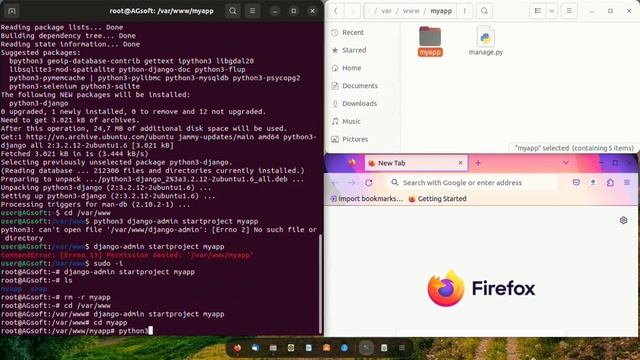Go forward in Files window
The width and height of the screenshot is (640, 360).
(x=352, y=11)
